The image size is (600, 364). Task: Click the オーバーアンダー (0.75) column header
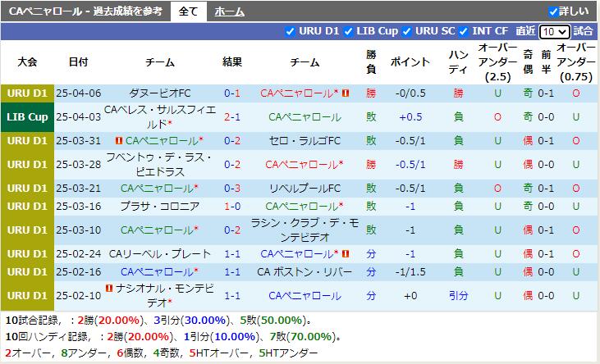[x=576, y=62]
